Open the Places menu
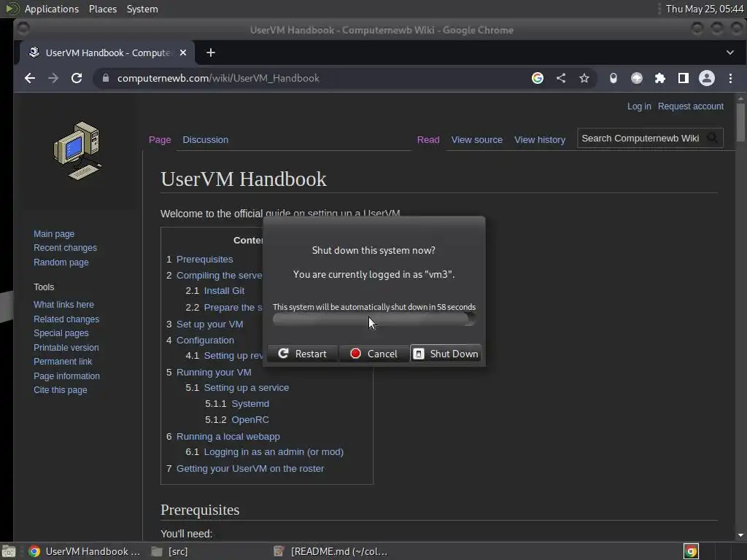This screenshot has width=747, height=560. pyautogui.click(x=103, y=9)
